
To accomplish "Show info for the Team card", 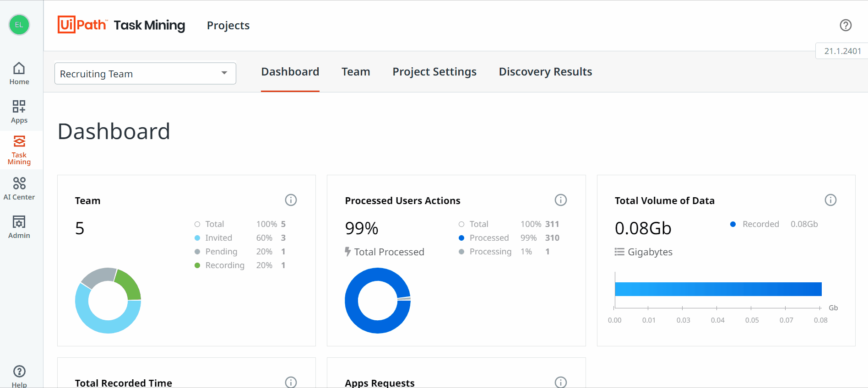I will [291, 200].
